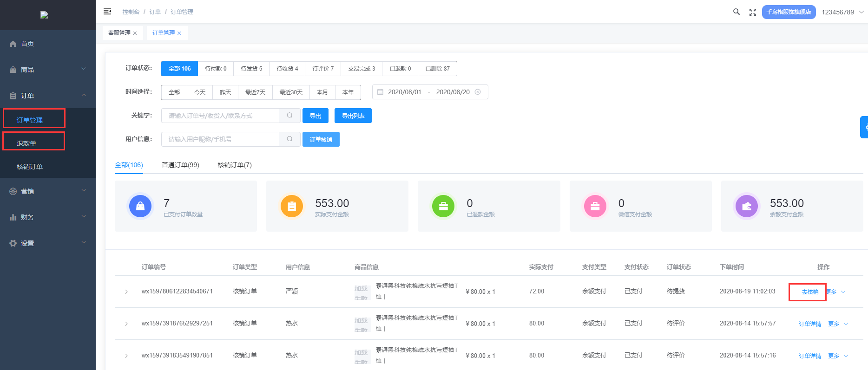The height and width of the screenshot is (370, 868).
Task: Switch to the 普通订单(99) tab
Action: (x=180, y=165)
